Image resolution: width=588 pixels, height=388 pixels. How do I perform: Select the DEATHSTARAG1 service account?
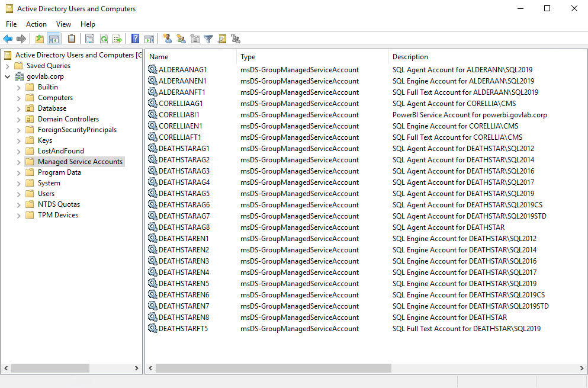tap(184, 148)
